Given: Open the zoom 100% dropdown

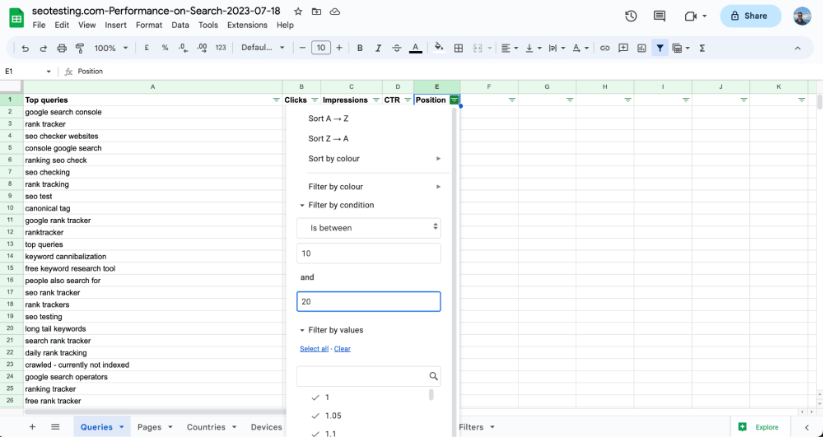Looking at the screenshot, I should tap(111, 48).
